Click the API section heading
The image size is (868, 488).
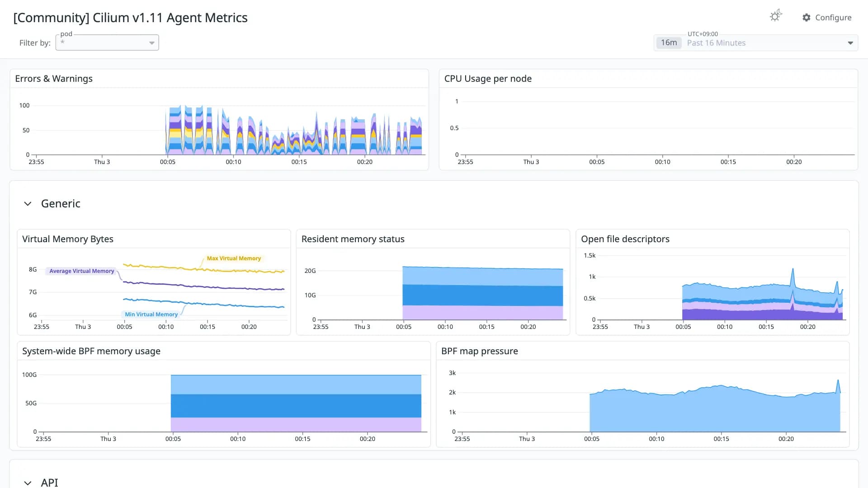[x=49, y=483]
